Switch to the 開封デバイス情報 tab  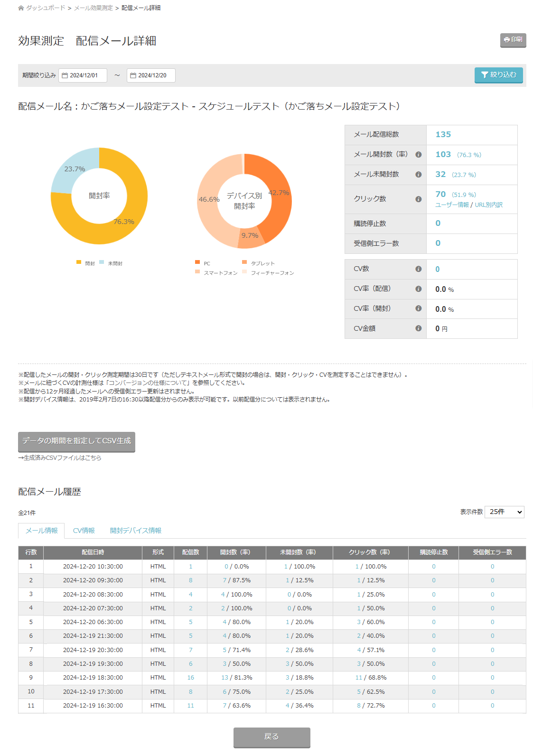[136, 531]
